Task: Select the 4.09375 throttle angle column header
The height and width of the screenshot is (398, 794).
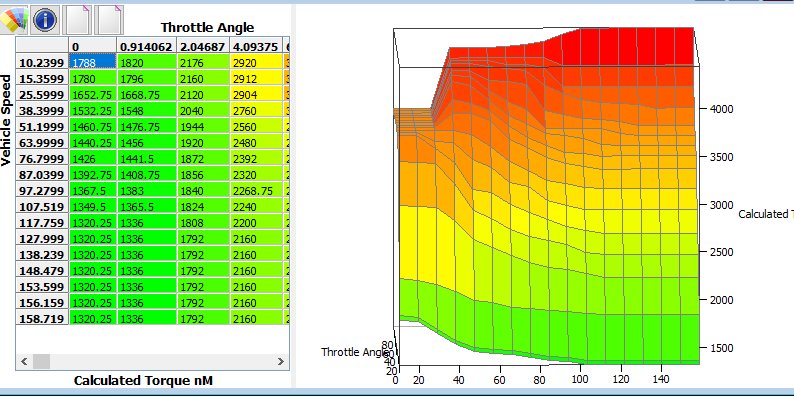Action: click(x=256, y=47)
